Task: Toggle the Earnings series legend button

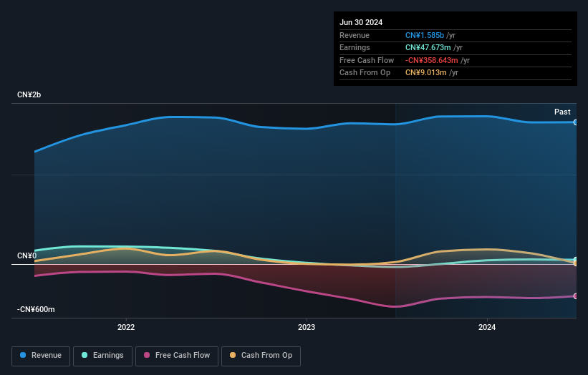Action: 102,356
